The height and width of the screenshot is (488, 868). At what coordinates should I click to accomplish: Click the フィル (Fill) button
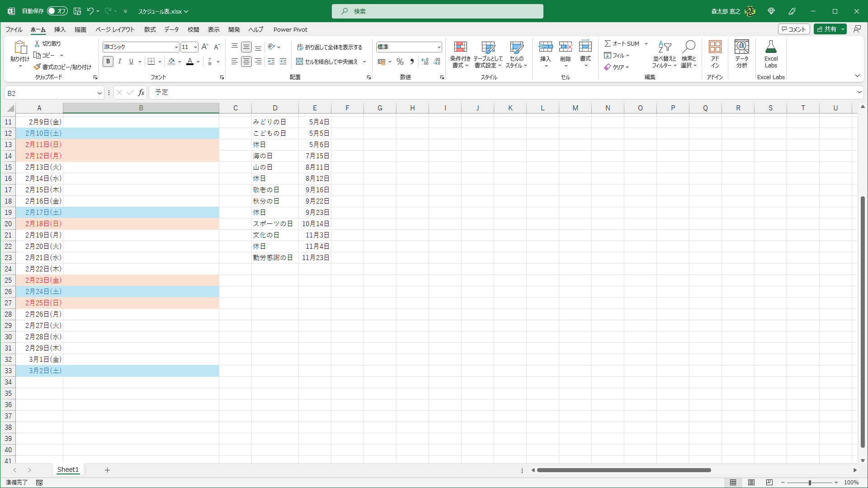click(617, 55)
